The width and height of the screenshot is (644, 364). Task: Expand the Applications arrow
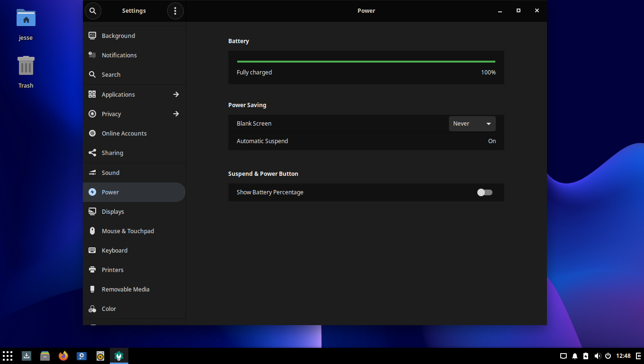tap(176, 94)
